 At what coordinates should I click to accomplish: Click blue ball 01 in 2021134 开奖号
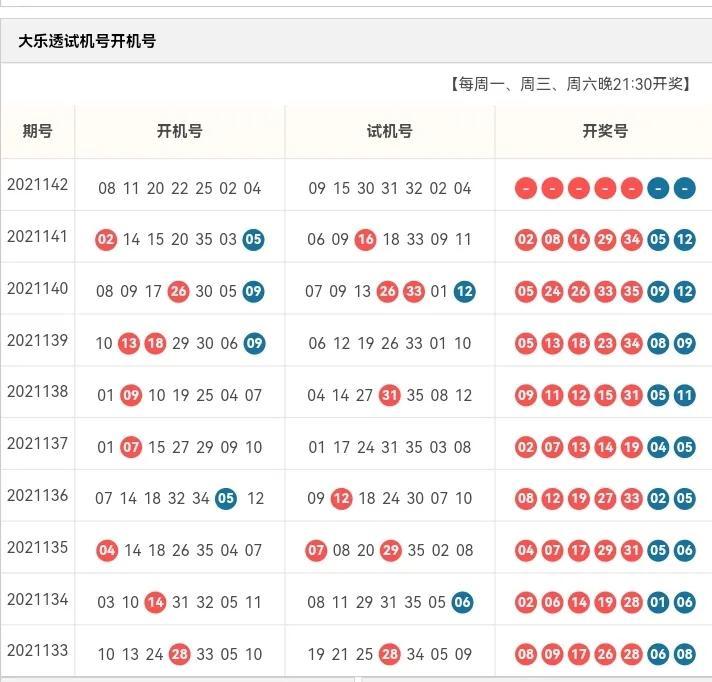pos(658,603)
